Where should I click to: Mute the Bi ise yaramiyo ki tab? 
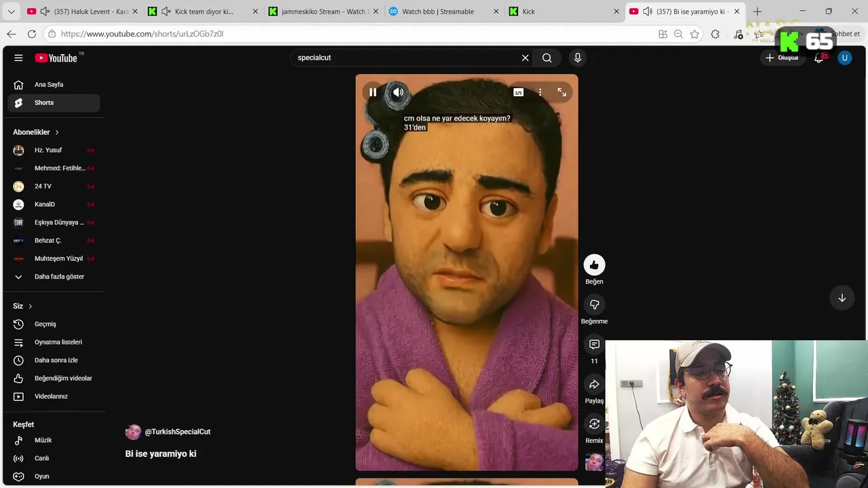click(648, 12)
